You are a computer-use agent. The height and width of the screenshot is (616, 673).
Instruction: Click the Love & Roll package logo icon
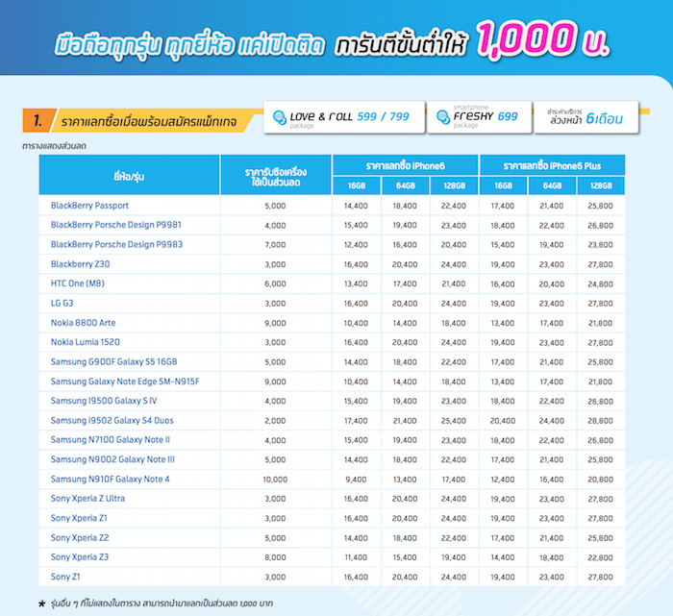click(280, 117)
